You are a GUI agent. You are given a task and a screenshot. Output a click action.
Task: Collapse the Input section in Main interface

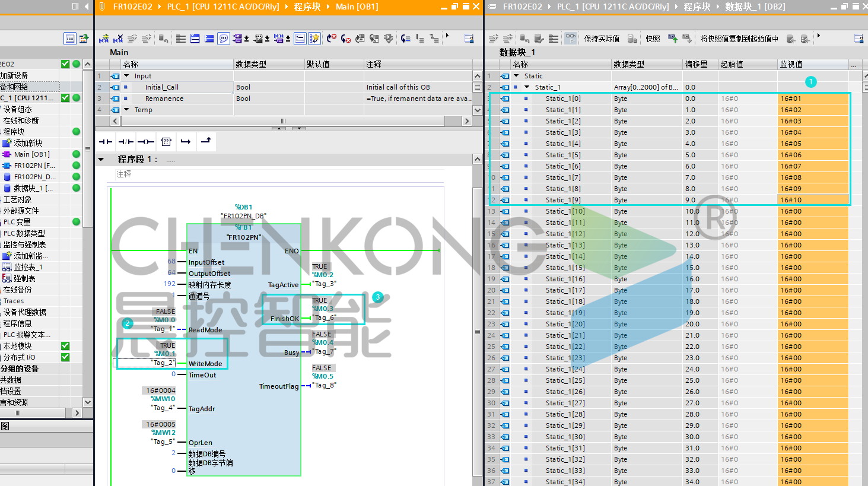pyautogui.click(x=126, y=76)
